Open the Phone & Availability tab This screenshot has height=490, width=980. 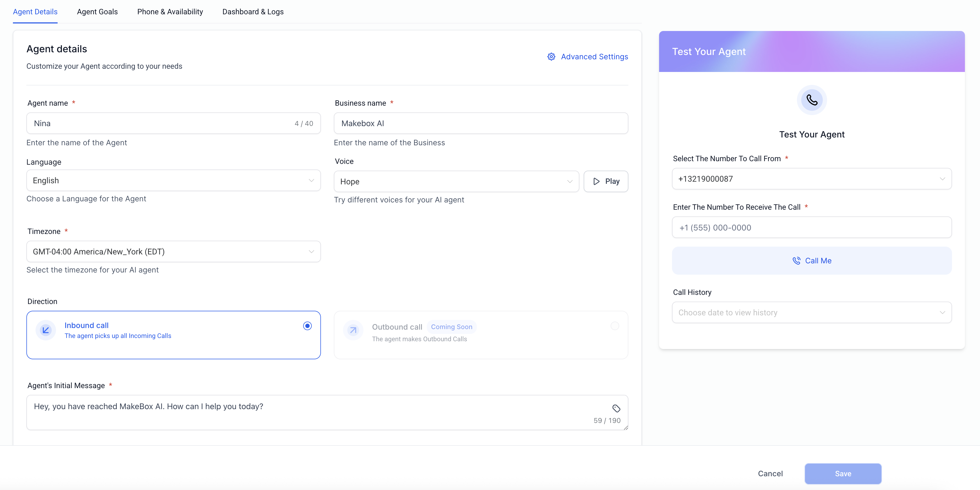click(x=170, y=12)
